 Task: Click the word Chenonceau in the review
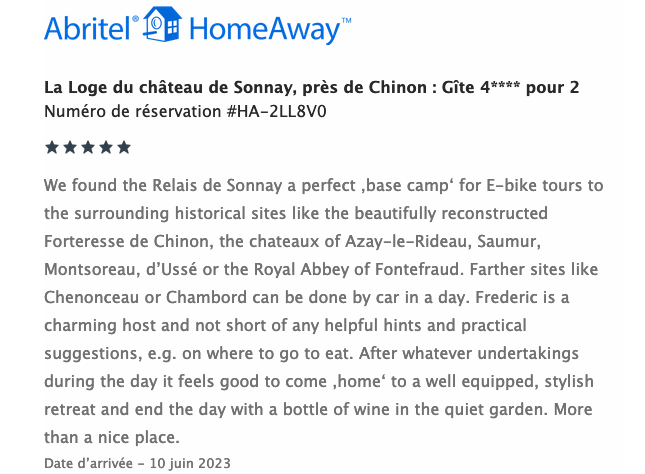(91, 297)
